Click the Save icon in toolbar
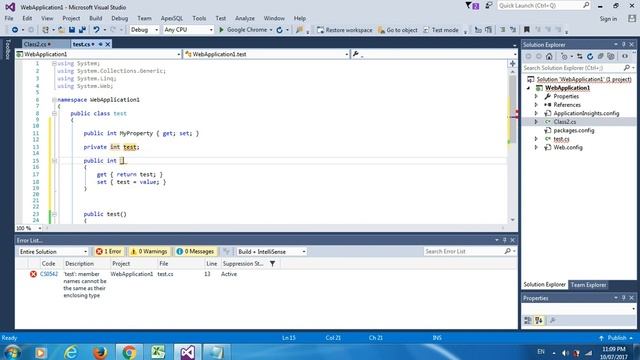Image resolution: width=640 pixels, height=360 pixels. (72, 30)
